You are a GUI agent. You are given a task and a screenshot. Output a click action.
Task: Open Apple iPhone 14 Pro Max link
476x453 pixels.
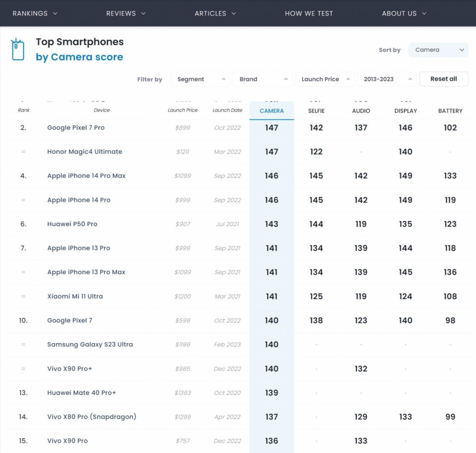pos(86,176)
